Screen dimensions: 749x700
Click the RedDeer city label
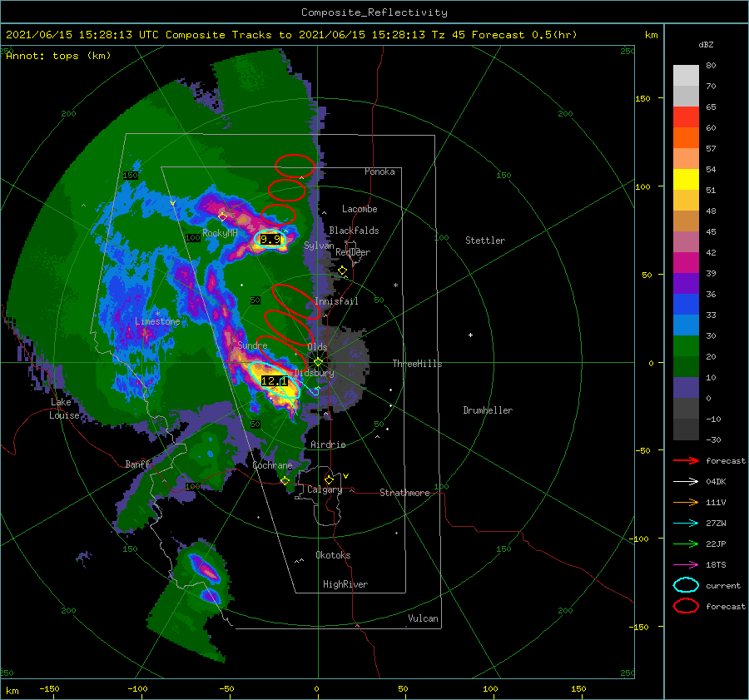pos(353,252)
